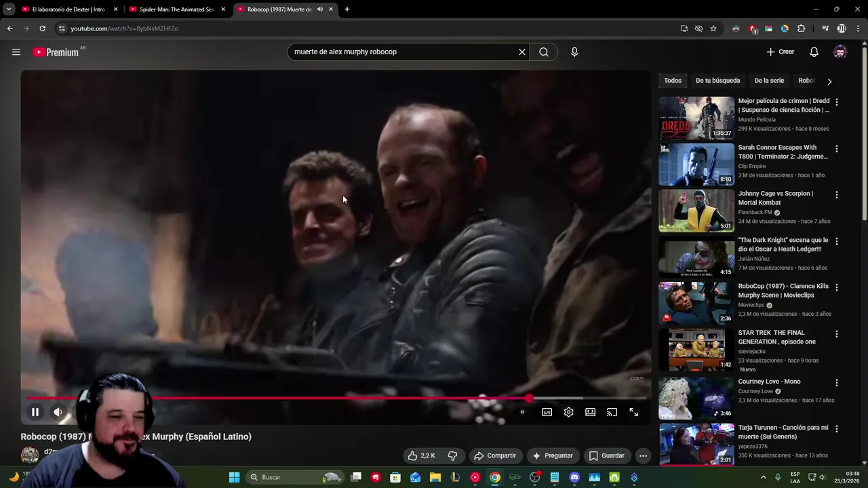Show more filter chips with right arrow
Screen dimensions: 868x488
829,81
